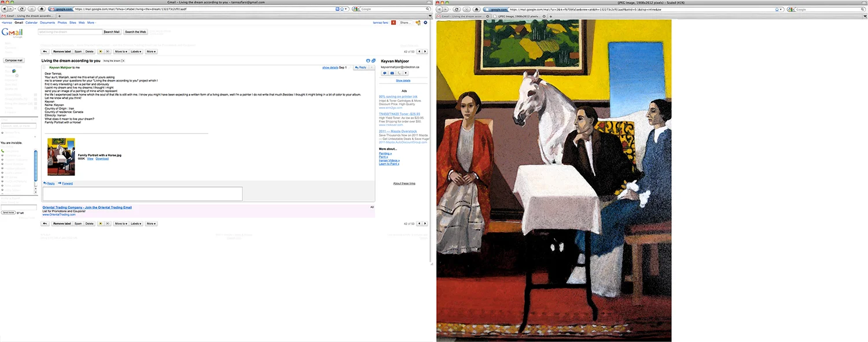Viewport: 868px width, 342px height.
Task: Show the older conversation arrow in bottom toolbar
Action: tap(425, 223)
